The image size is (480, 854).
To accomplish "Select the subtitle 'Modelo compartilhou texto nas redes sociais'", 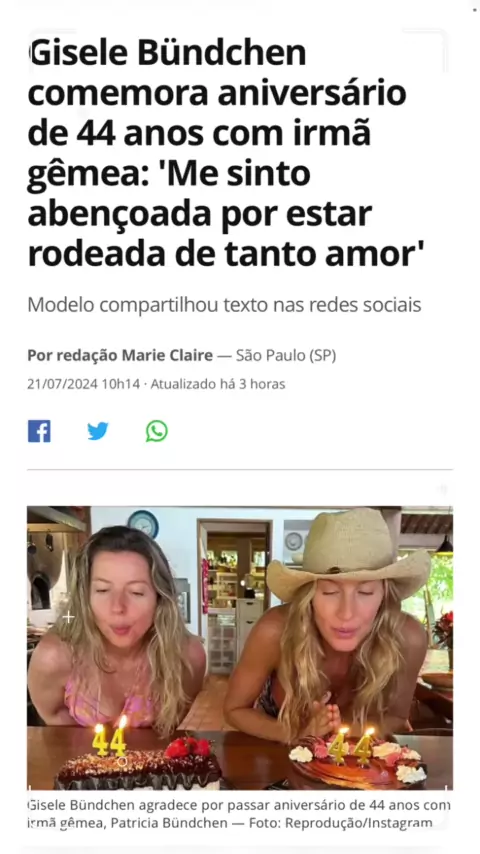I will [224, 305].
